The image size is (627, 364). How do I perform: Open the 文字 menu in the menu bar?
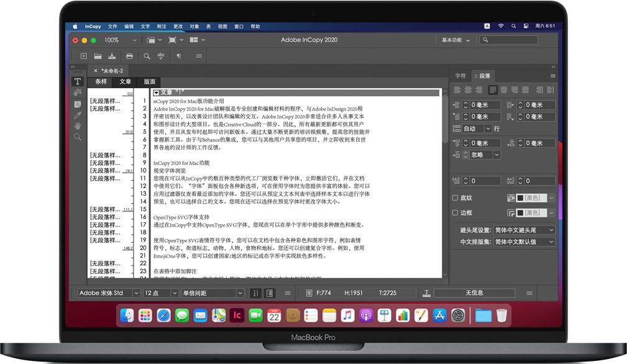click(144, 26)
